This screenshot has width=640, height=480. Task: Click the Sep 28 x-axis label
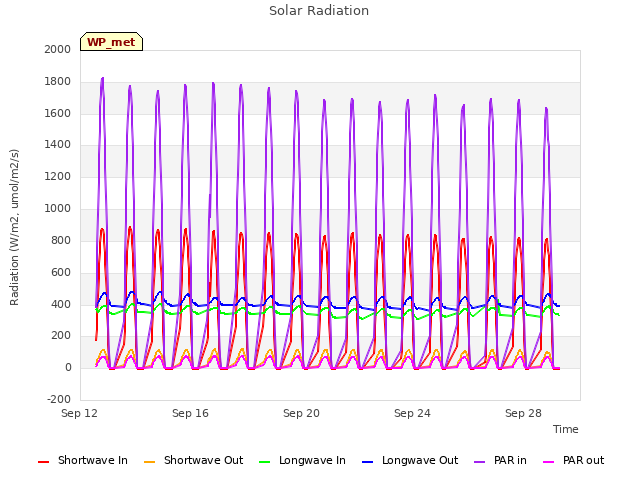(523, 413)
